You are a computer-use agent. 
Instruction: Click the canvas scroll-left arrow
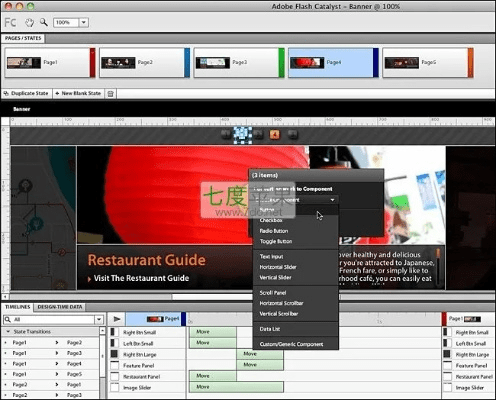[5, 296]
